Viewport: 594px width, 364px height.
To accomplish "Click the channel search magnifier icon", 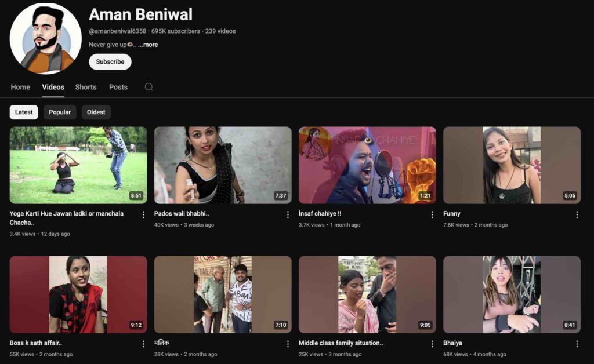I will pos(149,87).
